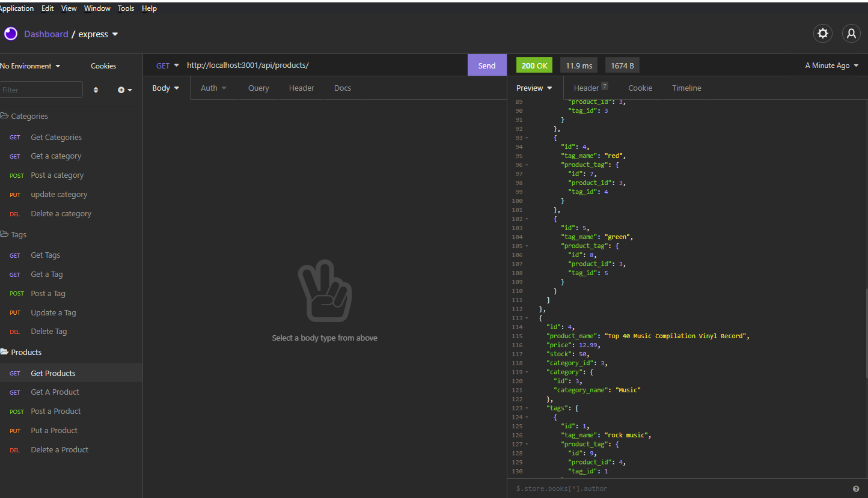Click the sidebar sort order icon

(x=96, y=89)
